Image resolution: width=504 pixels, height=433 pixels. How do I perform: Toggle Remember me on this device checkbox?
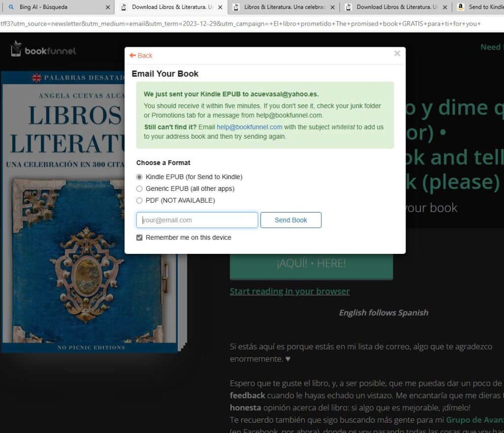point(139,238)
